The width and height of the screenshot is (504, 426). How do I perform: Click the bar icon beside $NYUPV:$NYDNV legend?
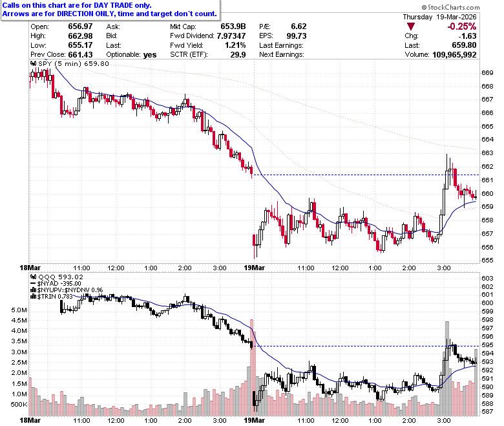point(33,290)
